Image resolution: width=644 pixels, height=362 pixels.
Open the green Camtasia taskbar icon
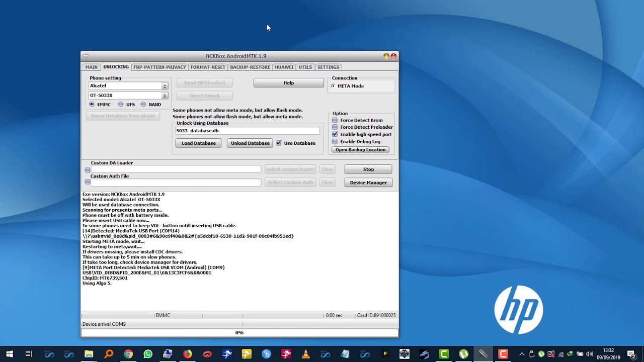click(444, 354)
